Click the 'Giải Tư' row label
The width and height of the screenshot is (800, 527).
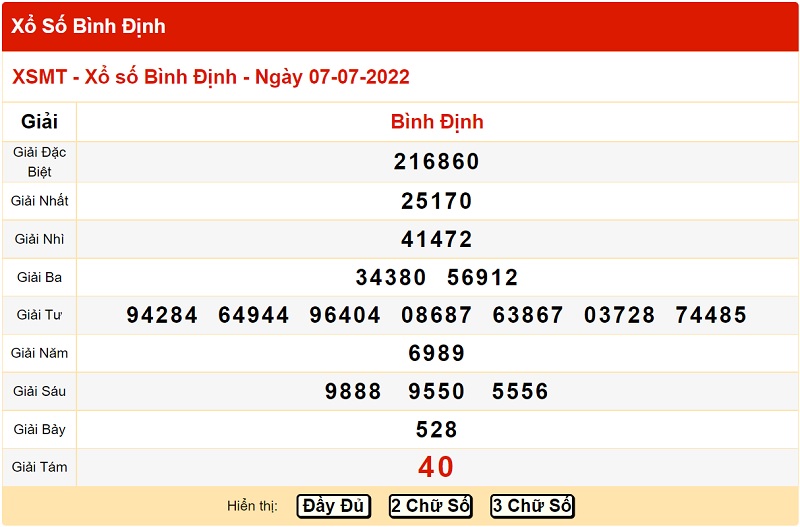point(39,315)
